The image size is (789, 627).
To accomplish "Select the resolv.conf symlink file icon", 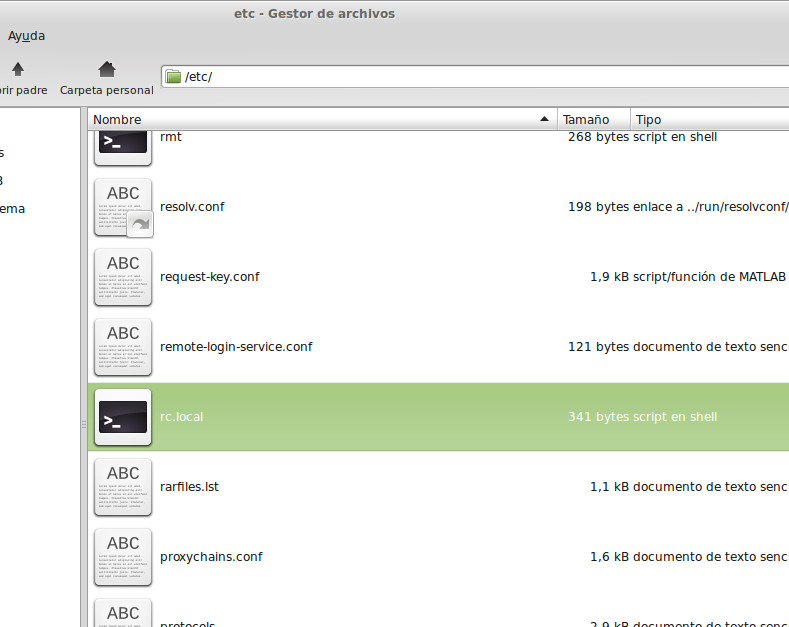I will pos(123,207).
